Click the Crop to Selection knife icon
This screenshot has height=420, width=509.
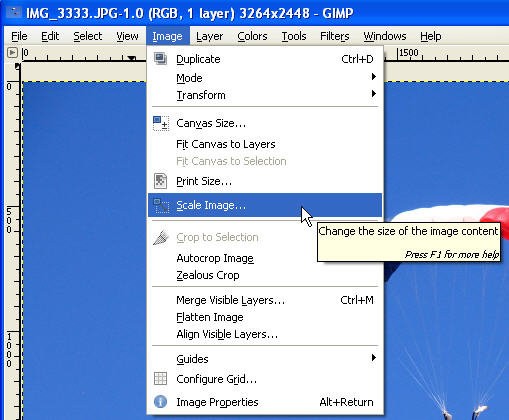tap(161, 237)
